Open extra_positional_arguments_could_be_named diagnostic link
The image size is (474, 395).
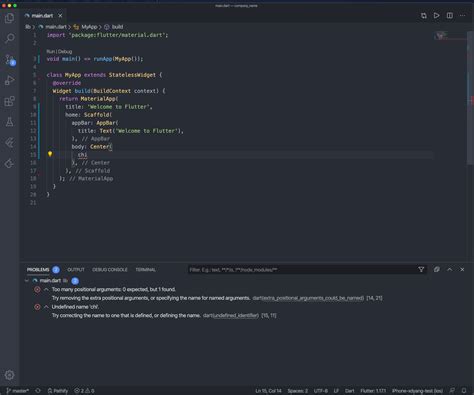pos(313,298)
